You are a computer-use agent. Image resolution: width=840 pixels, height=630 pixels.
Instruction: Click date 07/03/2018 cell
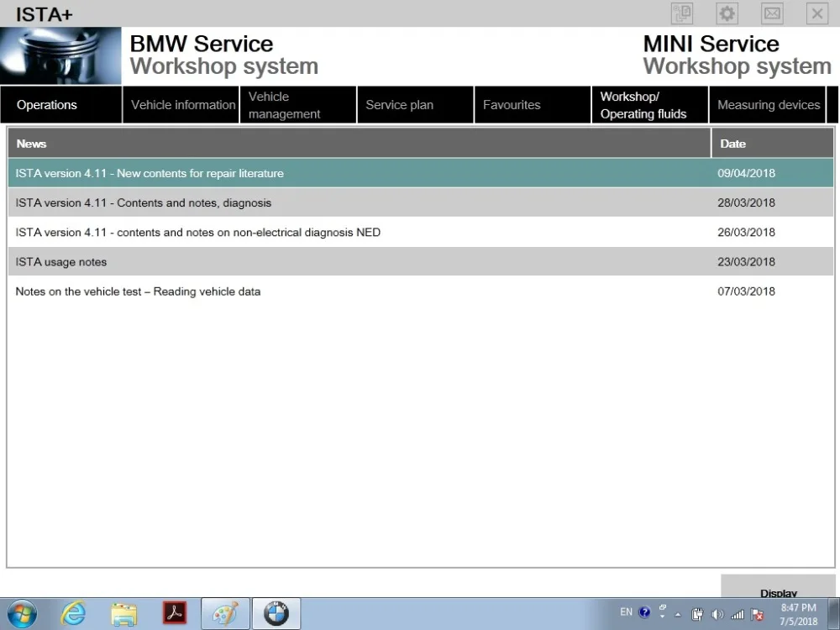(746, 291)
